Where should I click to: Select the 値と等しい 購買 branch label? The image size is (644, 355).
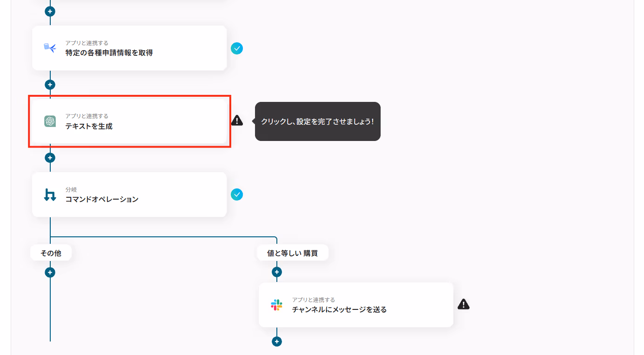tap(293, 253)
